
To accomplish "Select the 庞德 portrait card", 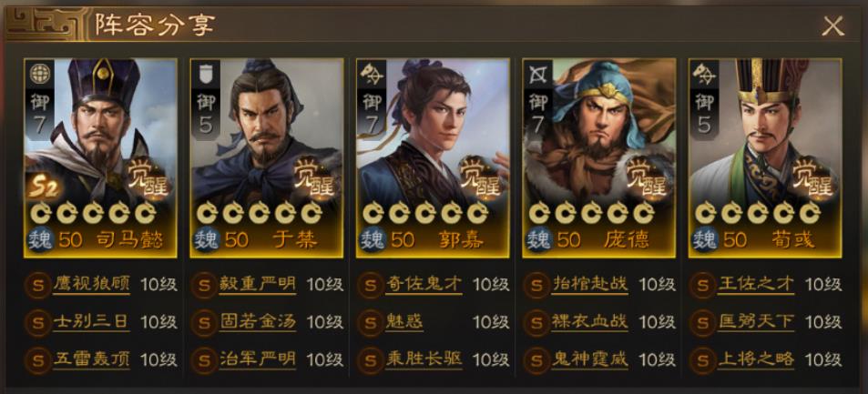I will 598,158.
